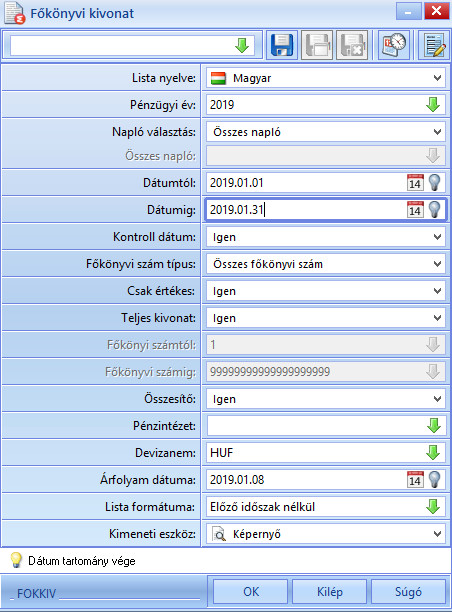This screenshot has height=612, width=452.
Task: Click the OK button
Action: (251, 592)
